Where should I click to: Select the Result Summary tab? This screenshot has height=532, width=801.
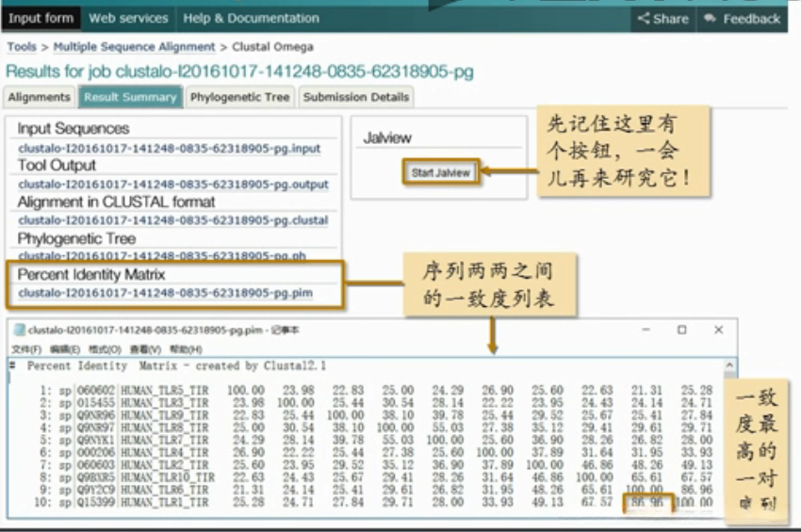130,97
